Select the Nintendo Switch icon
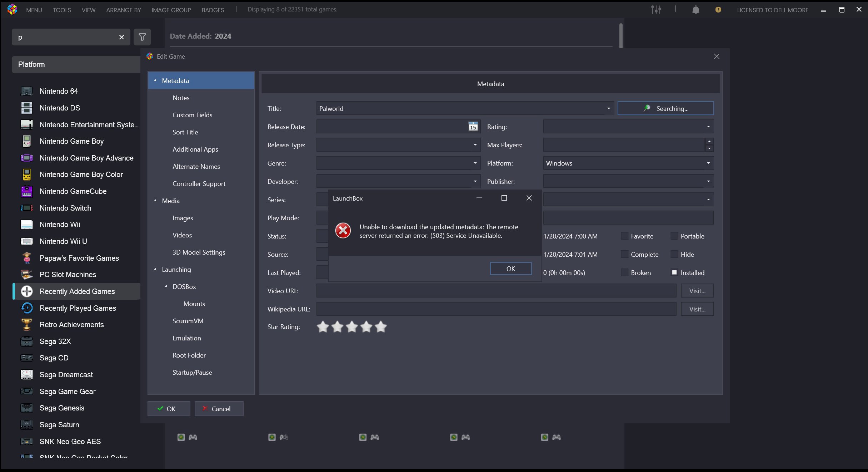This screenshot has height=472, width=868. (x=27, y=208)
